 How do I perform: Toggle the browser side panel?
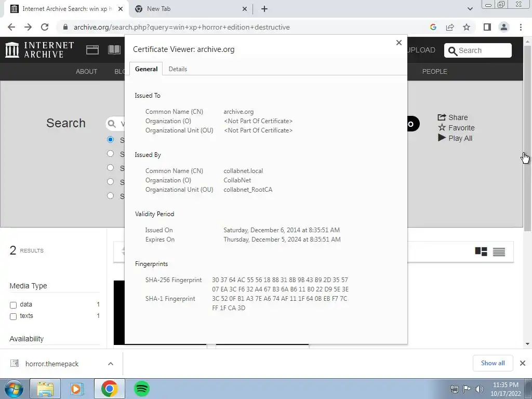point(487,27)
